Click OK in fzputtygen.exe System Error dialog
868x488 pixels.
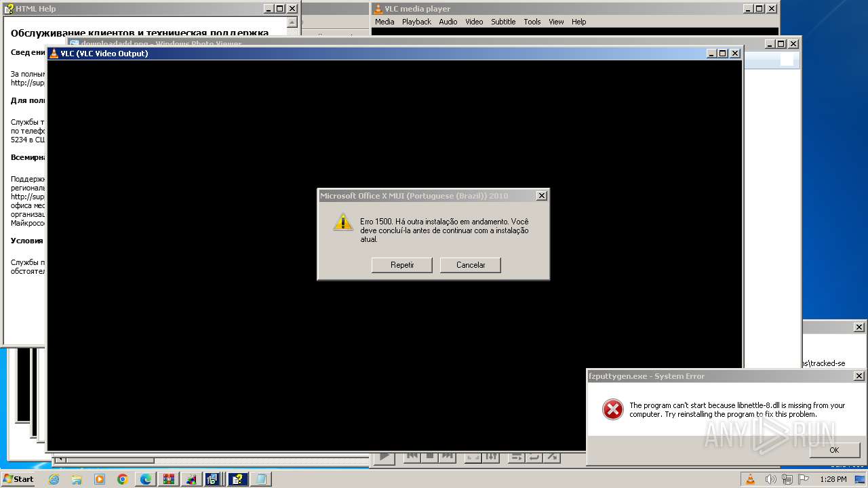834,450
